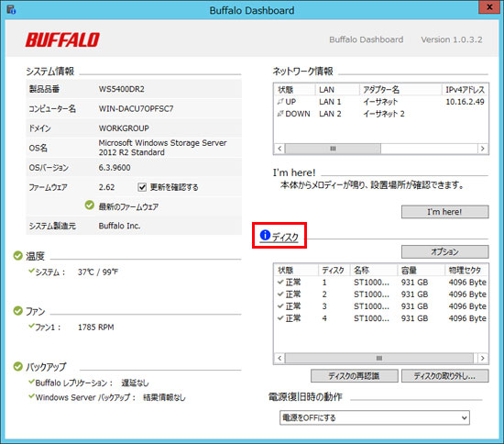Click the BUFFALO logo

point(62,39)
